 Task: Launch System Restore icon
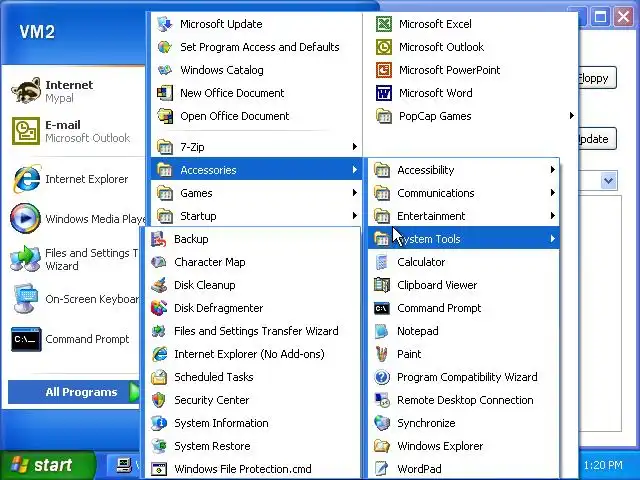158,446
